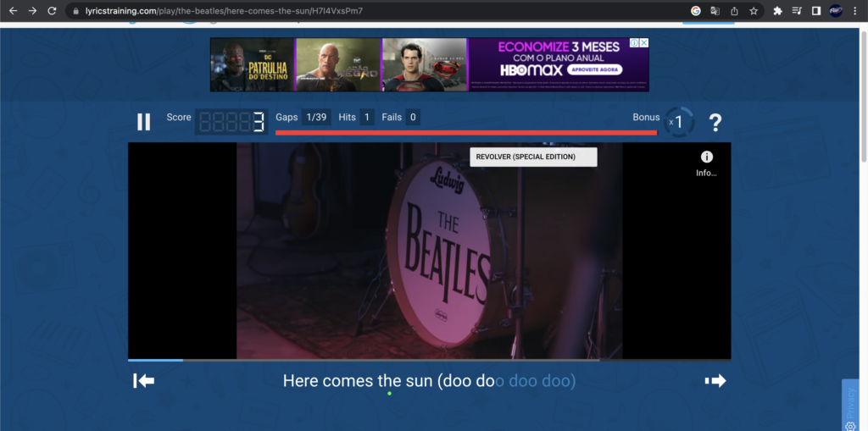Close the HBO Max ad
Screen dimensions: 868x431
click(644, 42)
